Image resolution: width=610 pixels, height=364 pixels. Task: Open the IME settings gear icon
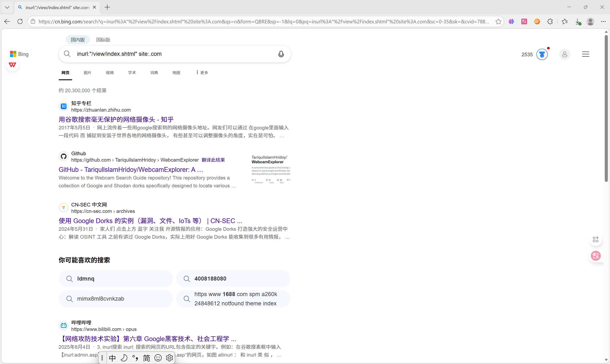tap(169, 358)
